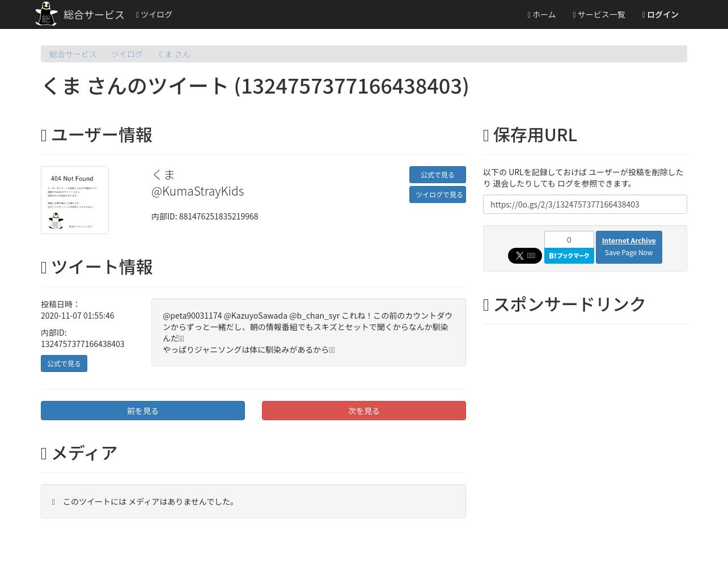Image resolution: width=728 pixels, height=575 pixels.
Task: Go to ホーム in the navbar
Action: 541,15
